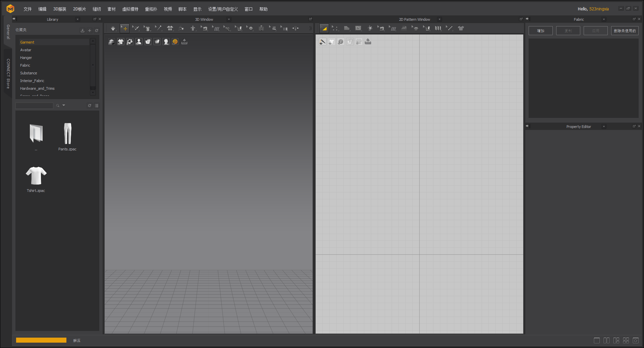Screen dimensions: 644x348
Task: Select the Simulate tool in 3D toolbar
Action: click(113, 28)
